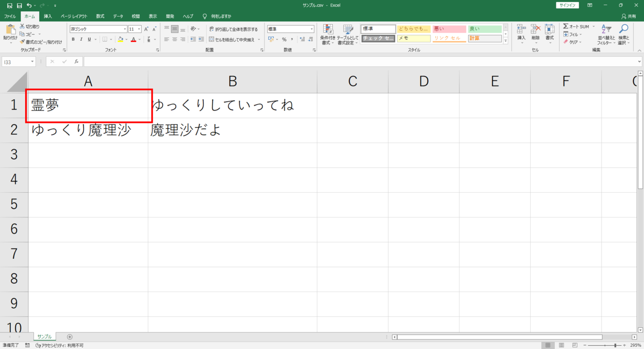
Task: Toggle left text alignment
Action: pyautogui.click(x=166, y=39)
